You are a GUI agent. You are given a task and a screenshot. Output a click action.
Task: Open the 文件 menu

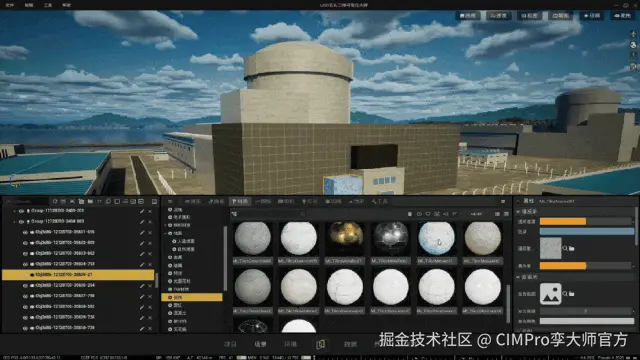10,5
